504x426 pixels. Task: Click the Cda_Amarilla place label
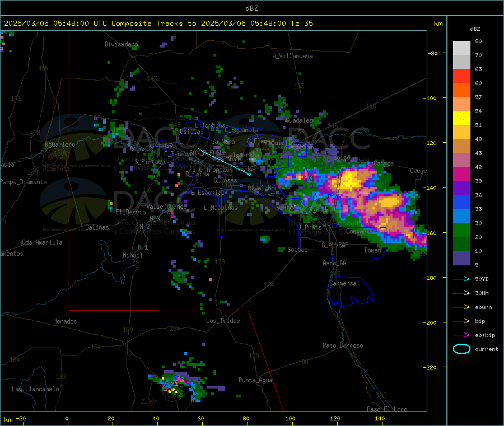coord(42,242)
